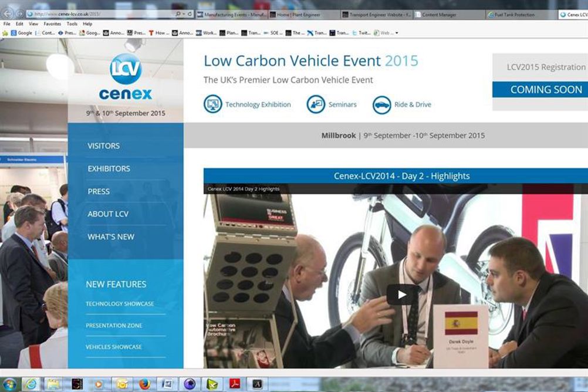
Task: Open the The... favorites bar bookmark
Action: 295,33
